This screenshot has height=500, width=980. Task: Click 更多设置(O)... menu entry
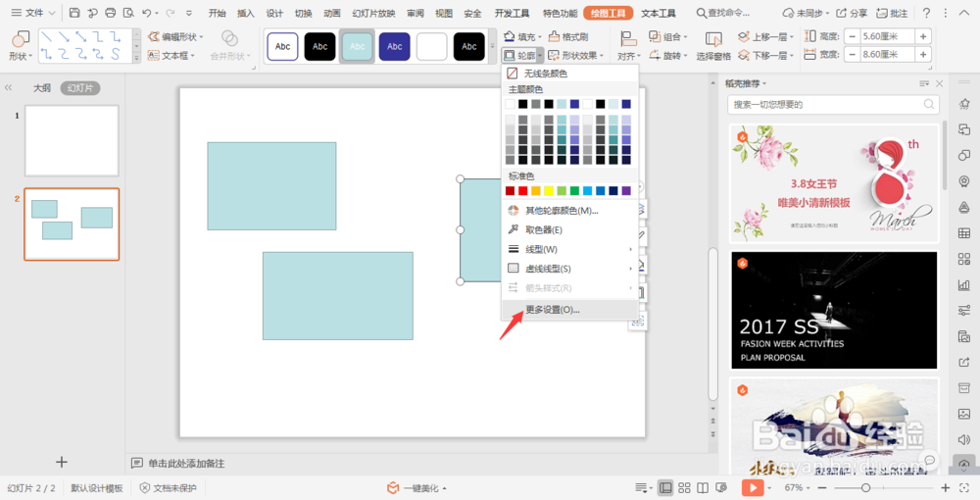click(570, 310)
